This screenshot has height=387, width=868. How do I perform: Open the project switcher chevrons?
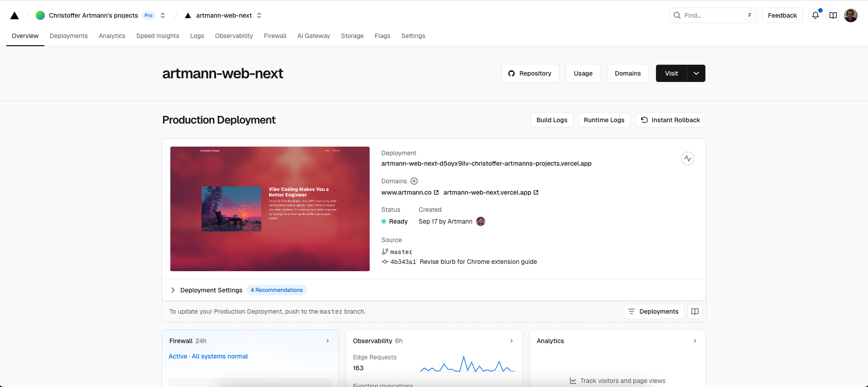tap(259, 15)
